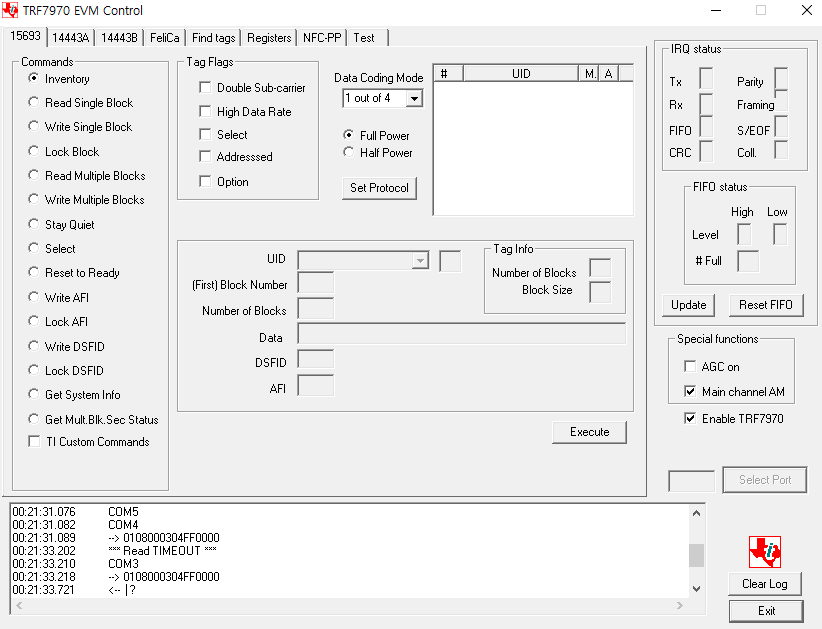This screenshot has height=629, width=822.
Task: Select Read Single Block command
Action: (x=34, y=102)
